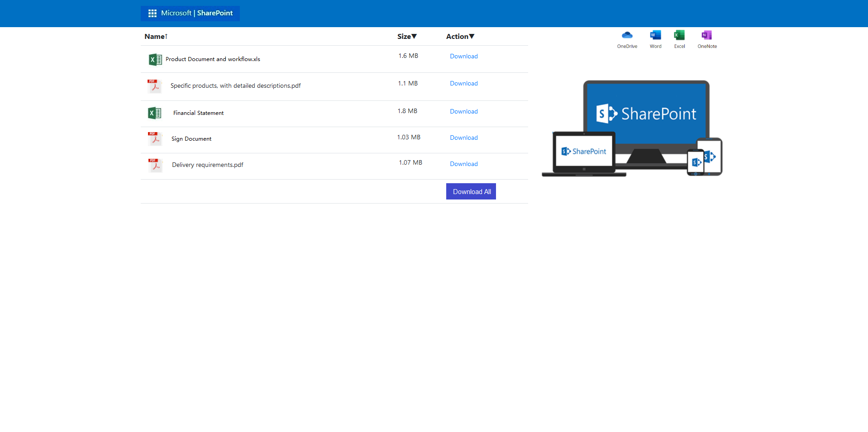The height and width of the screenshot is (432, 868).
Task: Click the 1.8 MB size value
Action: tap(407, 111)
